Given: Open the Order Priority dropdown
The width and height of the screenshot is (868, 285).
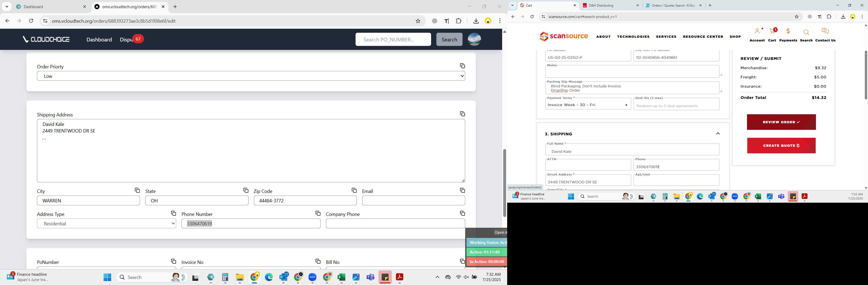Looking at the screenshot, I should (251, 76).
